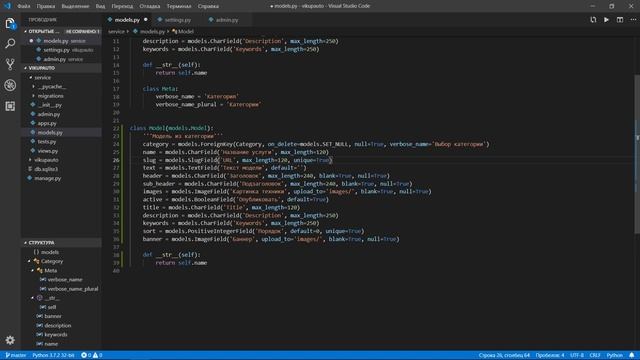640x360 pixels.
Task: Click the Python language mode selector
Action: tap(614, 355)
